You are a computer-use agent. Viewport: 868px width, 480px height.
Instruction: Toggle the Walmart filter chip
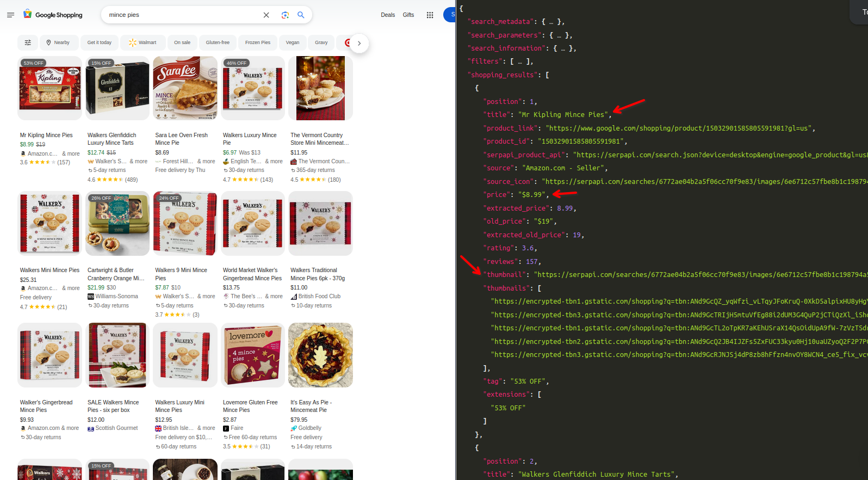[x=143, y=42]
